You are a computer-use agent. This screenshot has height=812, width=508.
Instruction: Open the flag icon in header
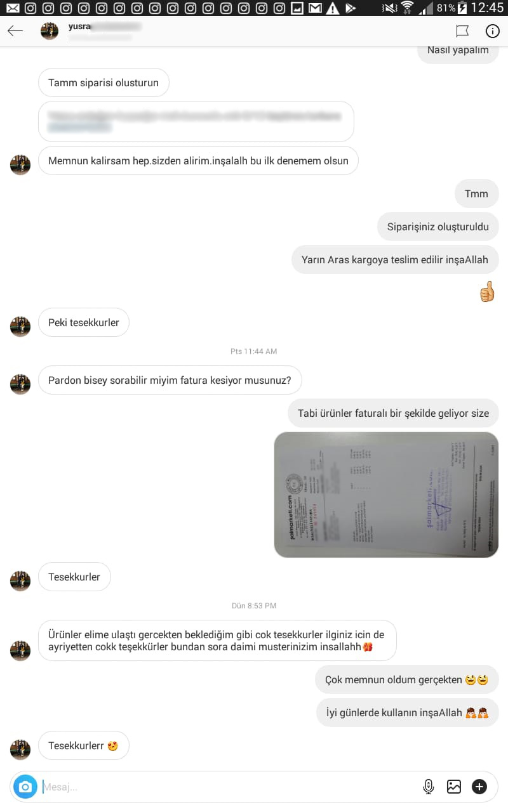[x=462, y=31]
